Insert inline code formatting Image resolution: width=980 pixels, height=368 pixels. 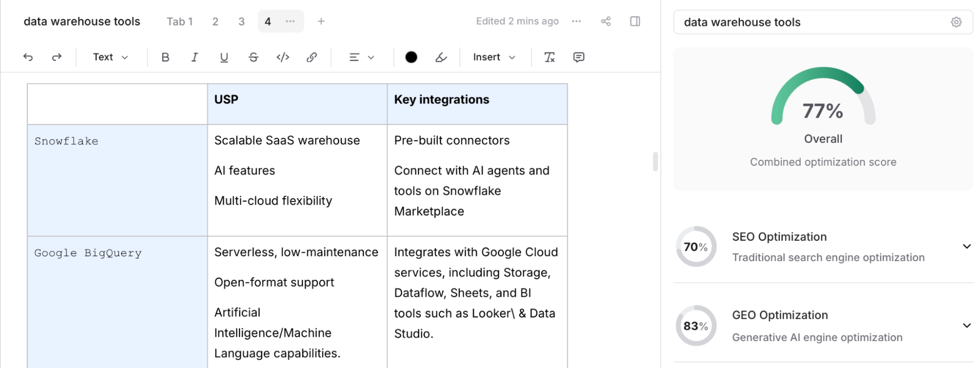(x=283, y=57)
